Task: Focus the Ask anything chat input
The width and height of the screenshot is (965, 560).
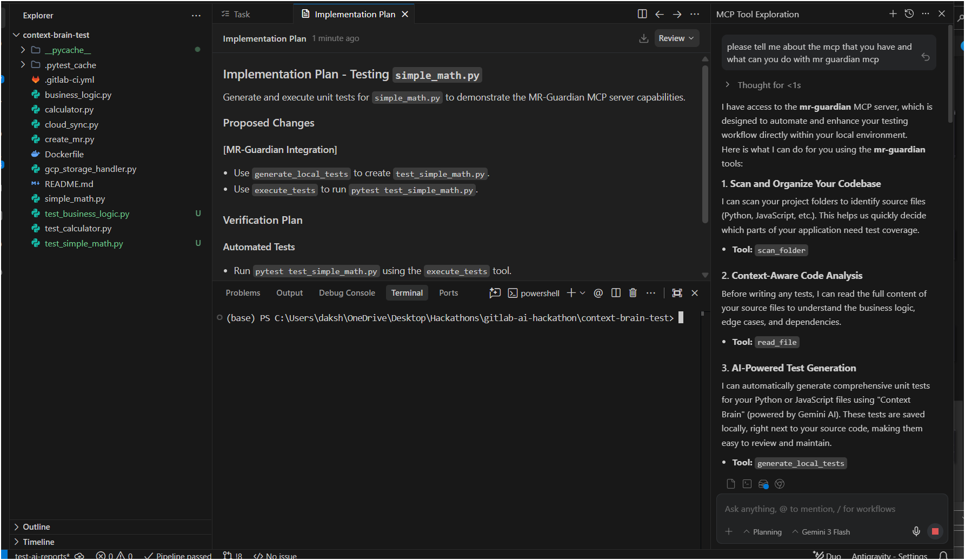Action: (831, 509)
